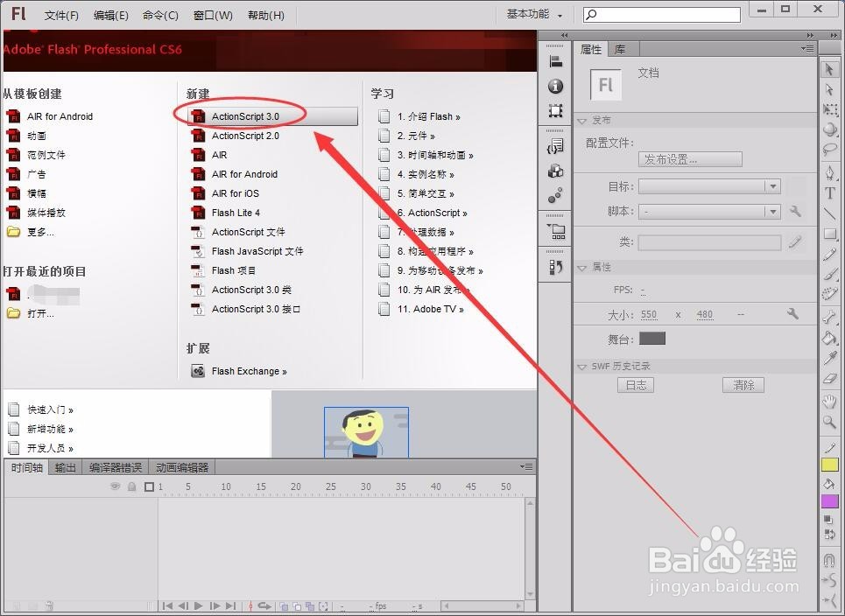Select the Brush tool

(x=830, y=274)
